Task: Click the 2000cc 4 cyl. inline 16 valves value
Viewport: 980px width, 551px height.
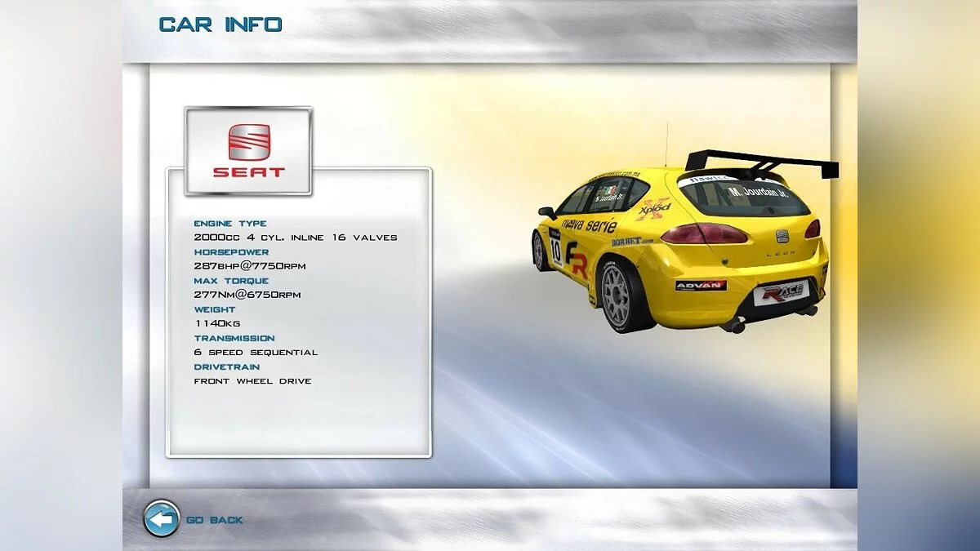Action: tap(296, 238)
